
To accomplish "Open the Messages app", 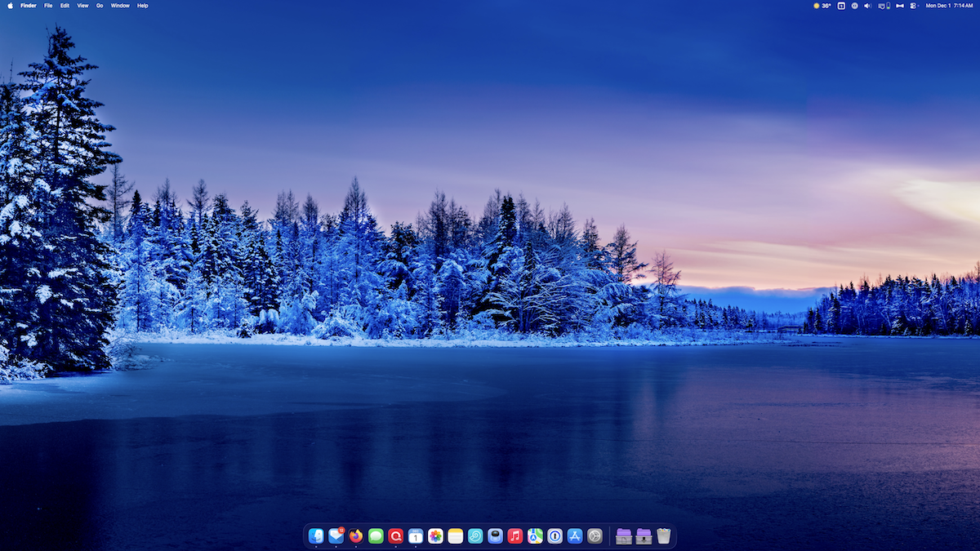I will pyautogui.click(x=376, y=536).
